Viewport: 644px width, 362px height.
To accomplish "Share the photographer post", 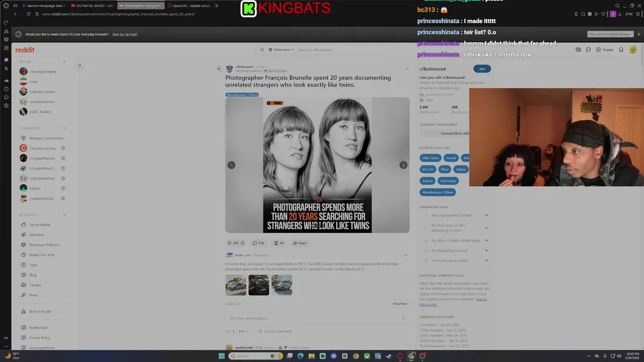I will (x=299, y=243).
